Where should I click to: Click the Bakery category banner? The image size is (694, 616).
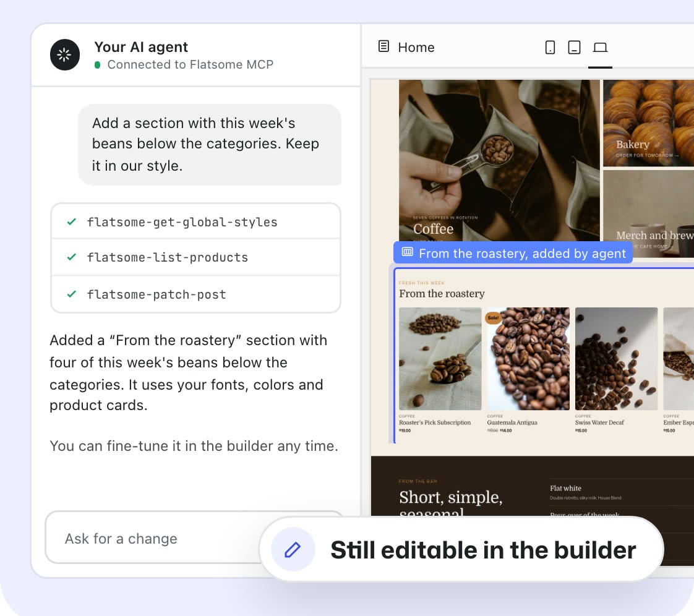(x=648, y=123)
